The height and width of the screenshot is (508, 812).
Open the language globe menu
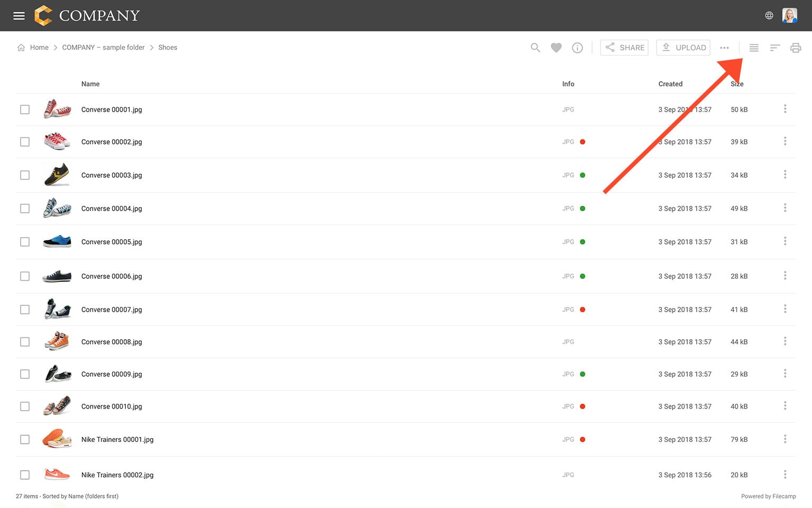click(x=769, y=15)
